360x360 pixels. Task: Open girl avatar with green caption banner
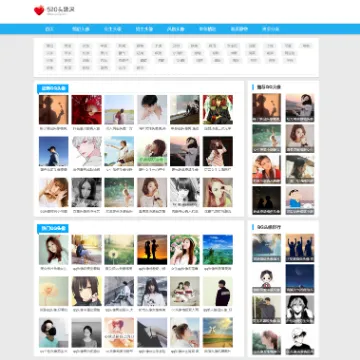click(x=152, y=151)
